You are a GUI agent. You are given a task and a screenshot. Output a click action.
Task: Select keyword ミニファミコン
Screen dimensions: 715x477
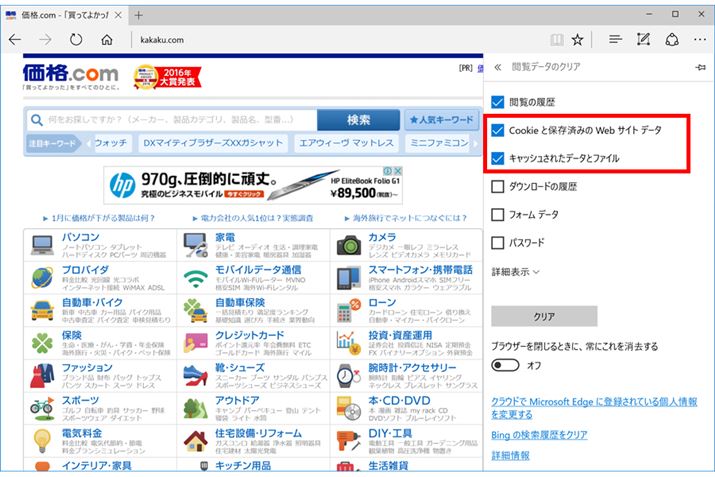click(439, 143)
